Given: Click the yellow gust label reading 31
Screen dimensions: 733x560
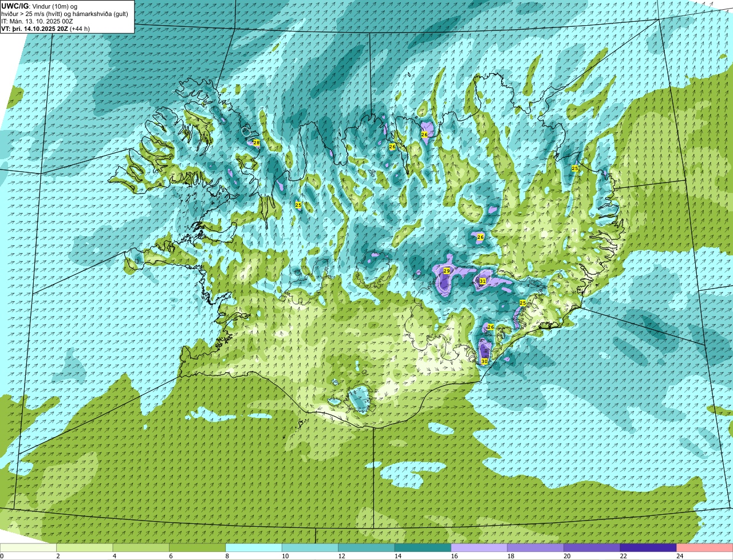Looking at the screenshot, I should tap(483, 281).
